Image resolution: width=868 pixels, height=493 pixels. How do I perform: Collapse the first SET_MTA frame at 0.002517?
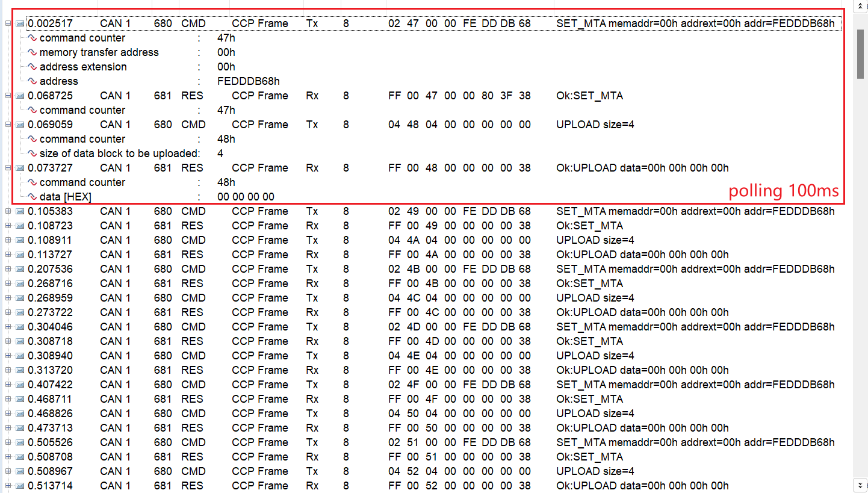pos(7,23)
